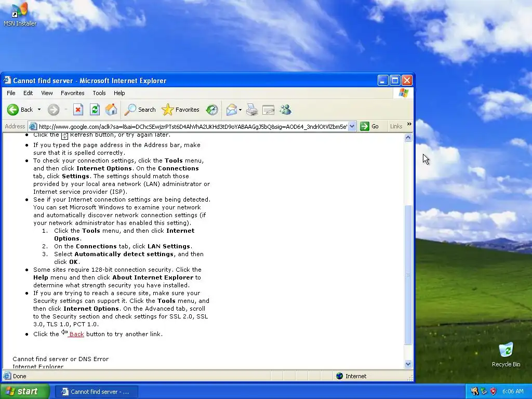Open History toolbar icon
This screenshot has height=399, width=532.
pos(212,110)
